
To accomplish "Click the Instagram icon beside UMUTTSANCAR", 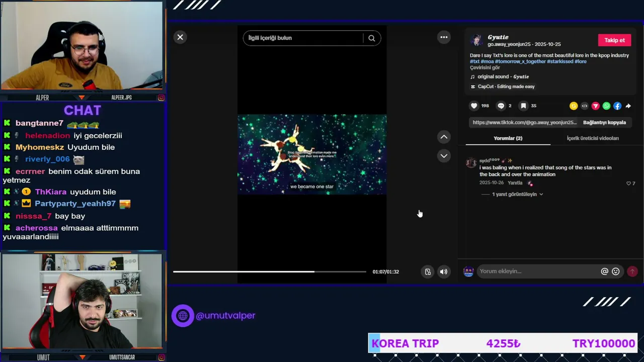I will pyautogui.click(x=162, y=357).
